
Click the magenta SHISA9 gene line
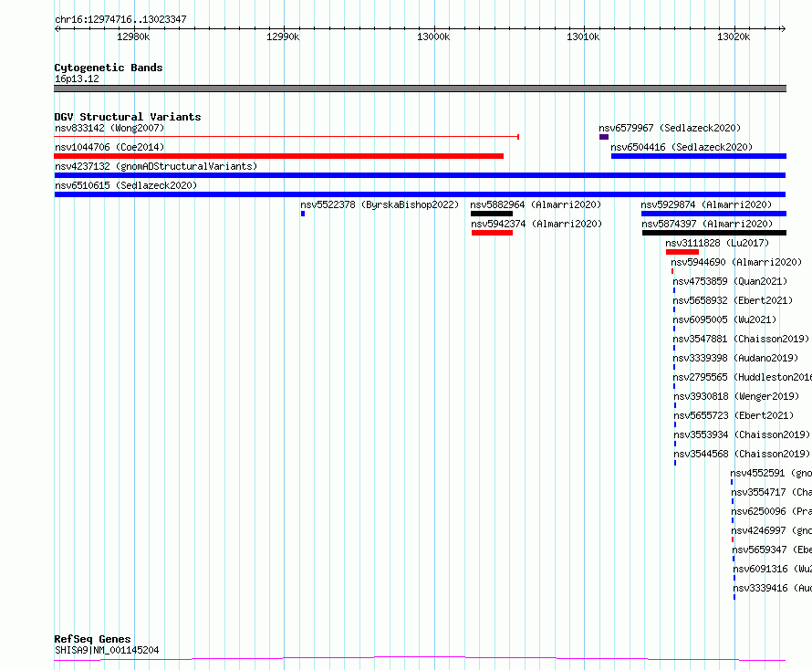420,658
